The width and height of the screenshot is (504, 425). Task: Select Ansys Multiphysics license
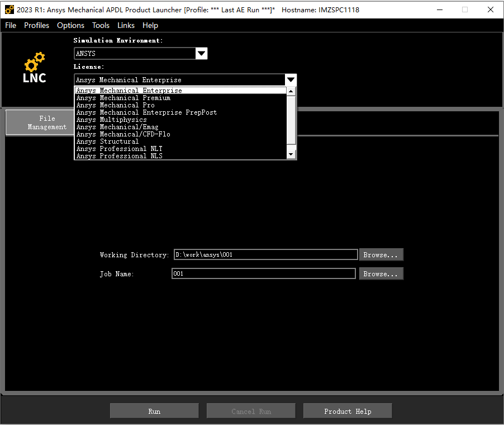[x=180, y=120]
